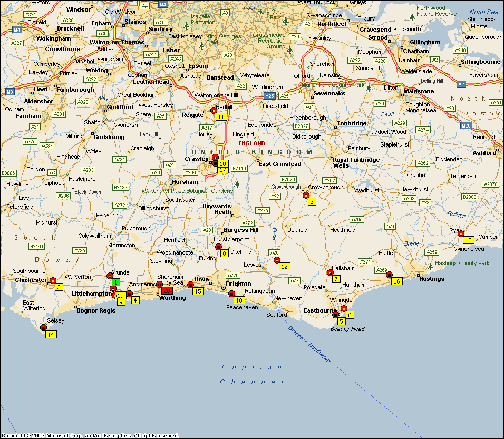Click the Microsoft copyright notice text

[x=90, y=436]
